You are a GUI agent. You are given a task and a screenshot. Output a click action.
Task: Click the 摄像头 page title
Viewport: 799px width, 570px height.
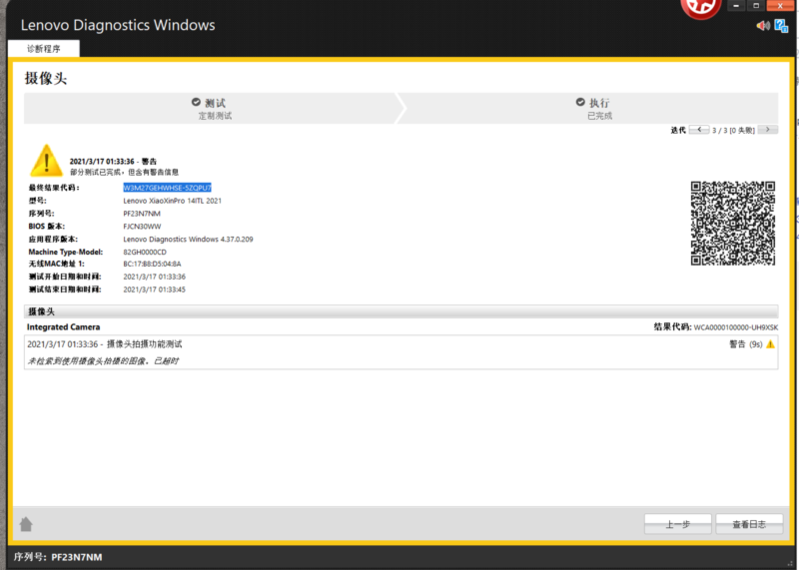click(x=46, y=78)
